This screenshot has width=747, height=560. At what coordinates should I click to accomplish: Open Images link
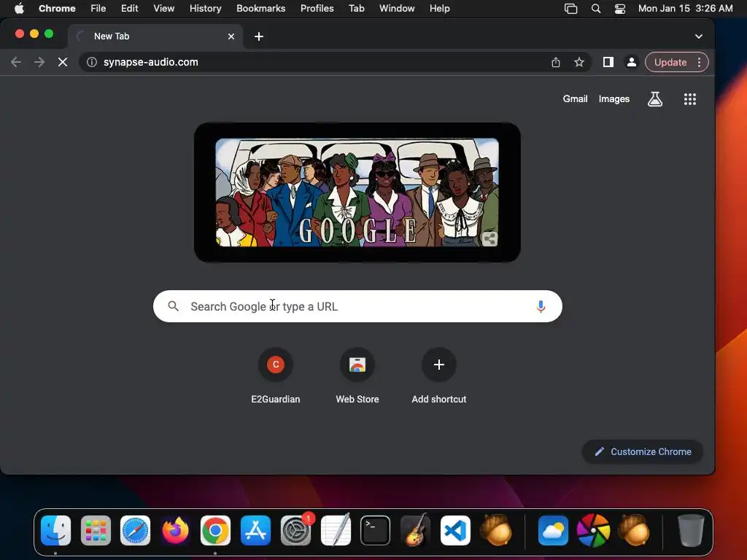tap(614, 99)
